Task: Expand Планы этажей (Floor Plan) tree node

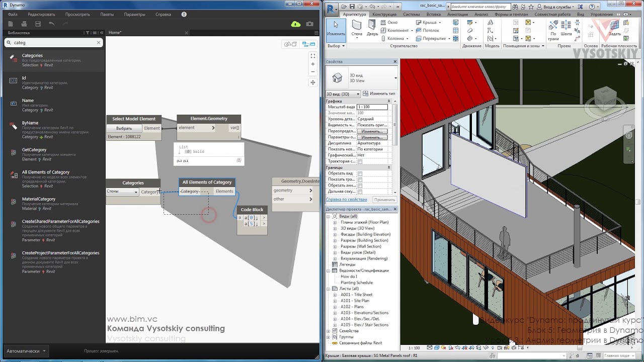Action: tap(335, 222)
